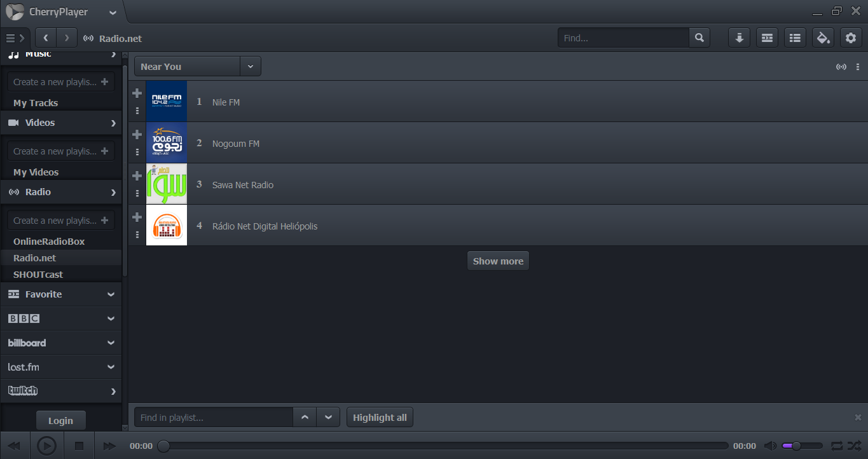Go forward with the right navigation arrow
Screen dimensions: 868x459
[67, 38]
